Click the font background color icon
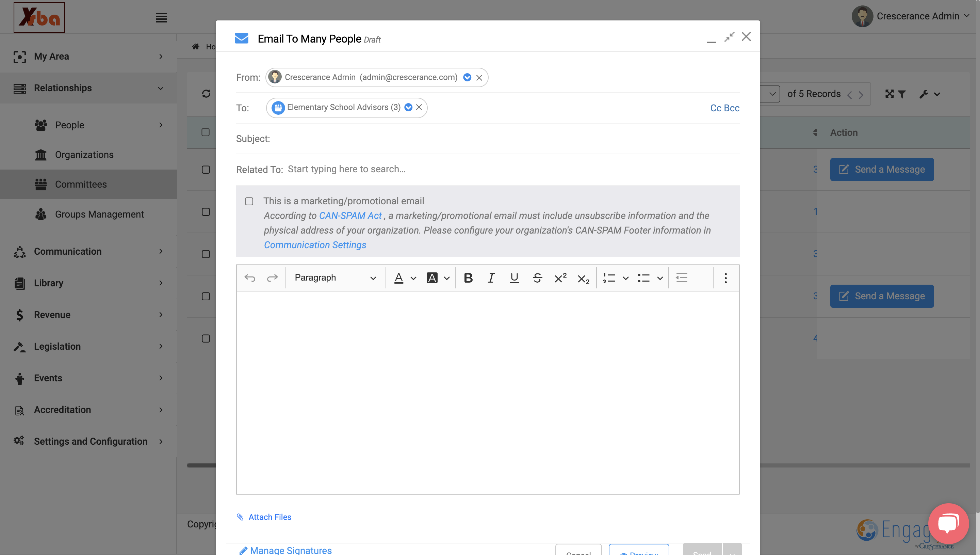The image size is (980, 555). 432,278
